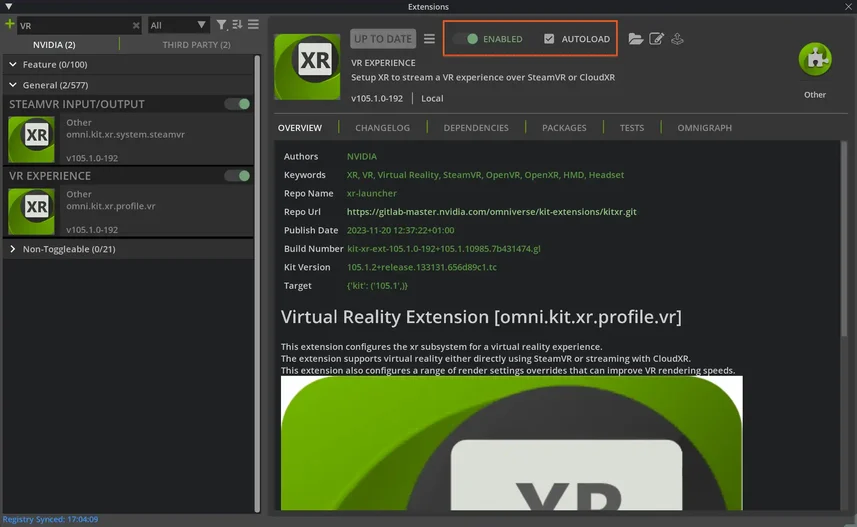Screen dimensions: 857x527
Task: Collapse the General (2/577) group
Action: point(13,85)
